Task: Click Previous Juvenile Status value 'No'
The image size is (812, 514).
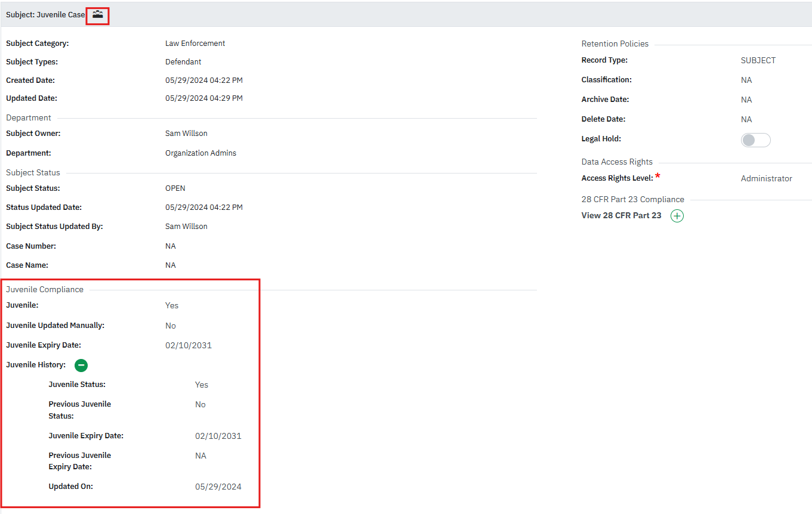Action: (200, 404)
